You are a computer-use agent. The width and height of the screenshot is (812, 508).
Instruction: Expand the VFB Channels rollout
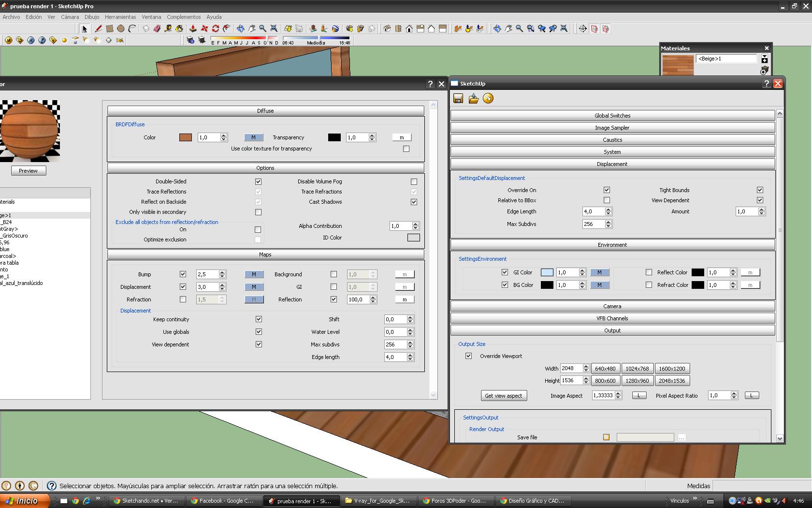612,318
